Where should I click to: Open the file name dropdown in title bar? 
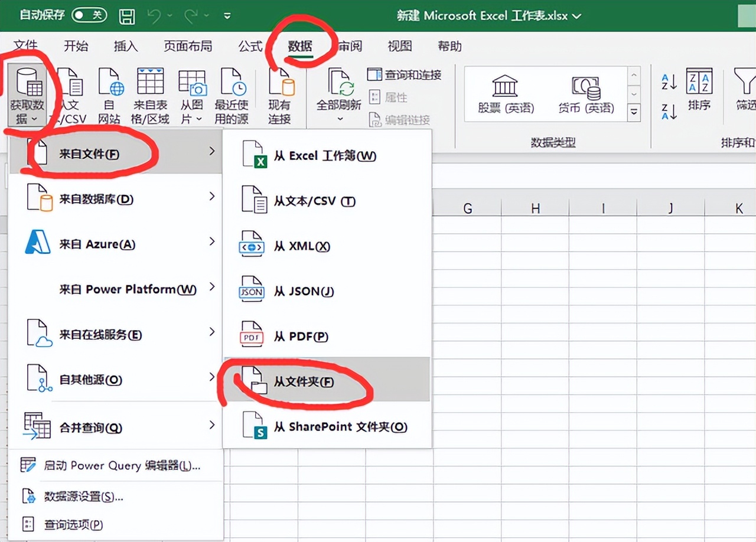tap(576, 16)
